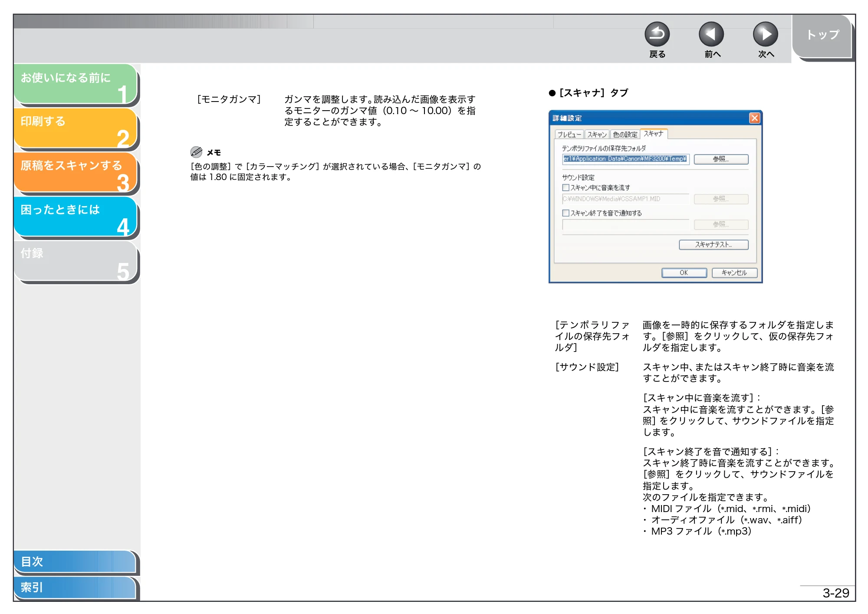Click the page number 3-29

pyautogui.click(x=835, y=593)
